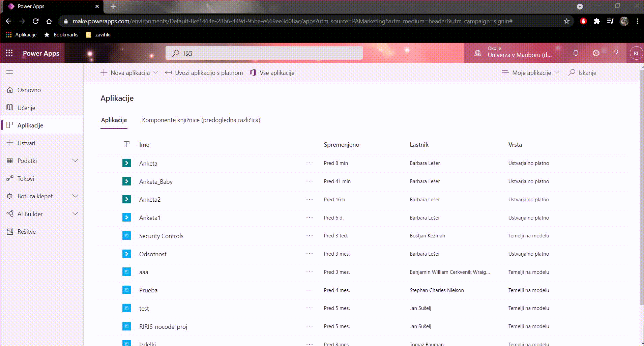Click the Security Controls app icon

[126, 236]
